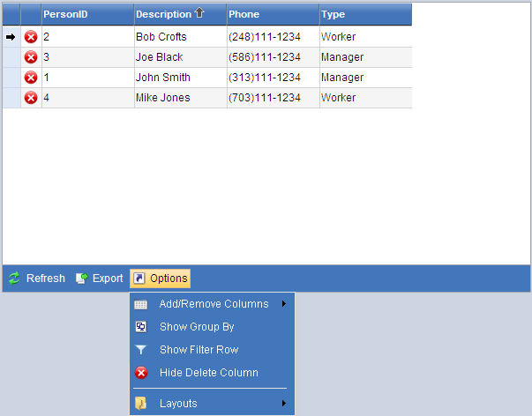Expand the Add/Remove Columns submenu arrow
The image size is (532, 416).
pos(284,304)
